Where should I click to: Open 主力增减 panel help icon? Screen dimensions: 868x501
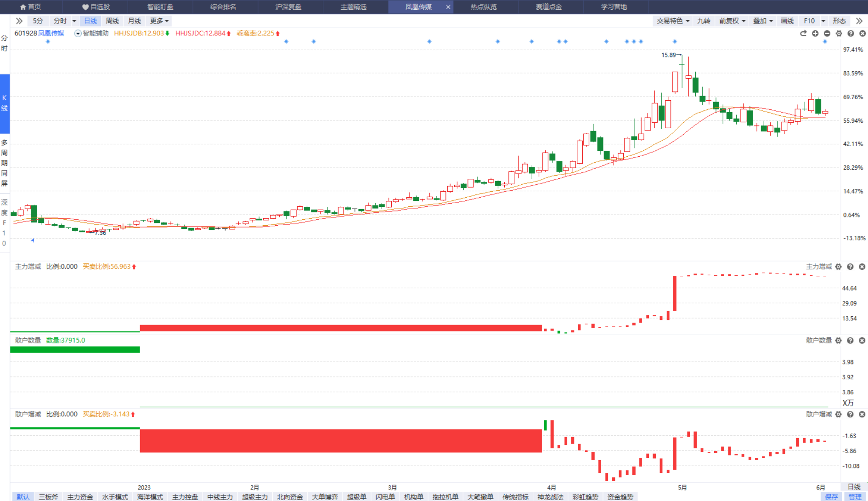click(x=850, y=267)
